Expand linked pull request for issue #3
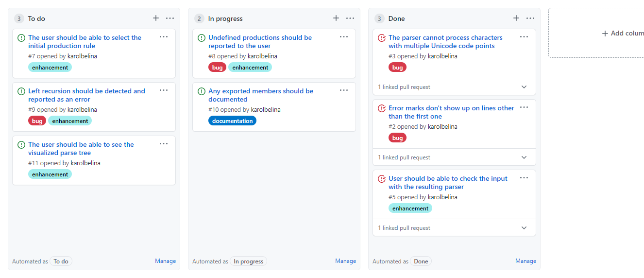 point(524,87)
